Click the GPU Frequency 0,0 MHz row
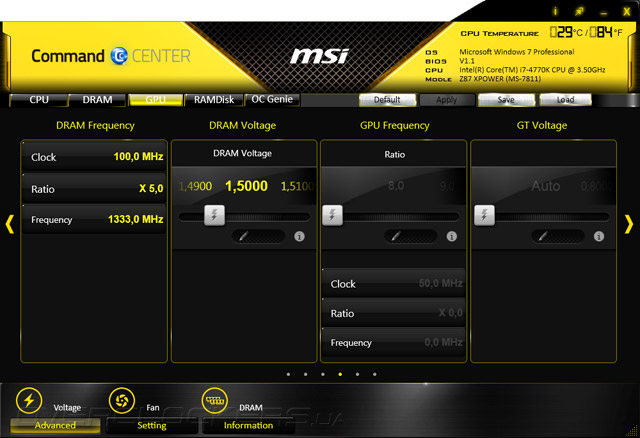Image resolution: width=640 pixels, height=438 pixels. (x=394, y=342)
